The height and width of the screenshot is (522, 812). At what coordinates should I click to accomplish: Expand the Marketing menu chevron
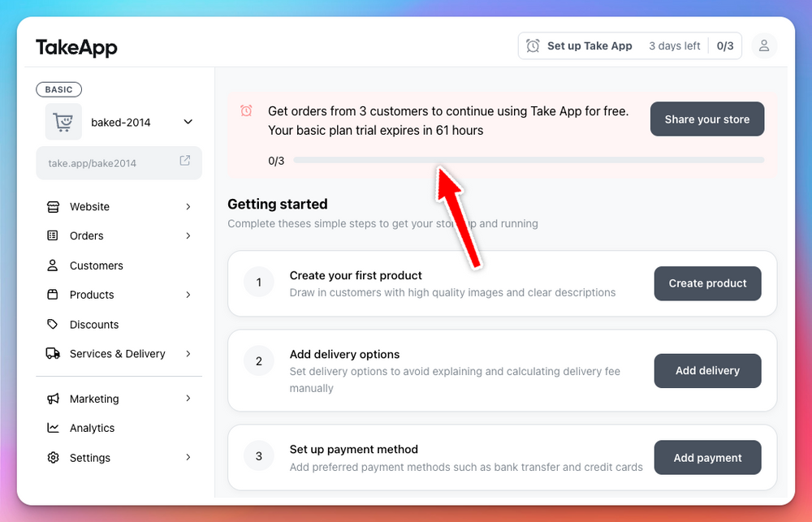tap(188, 399)
